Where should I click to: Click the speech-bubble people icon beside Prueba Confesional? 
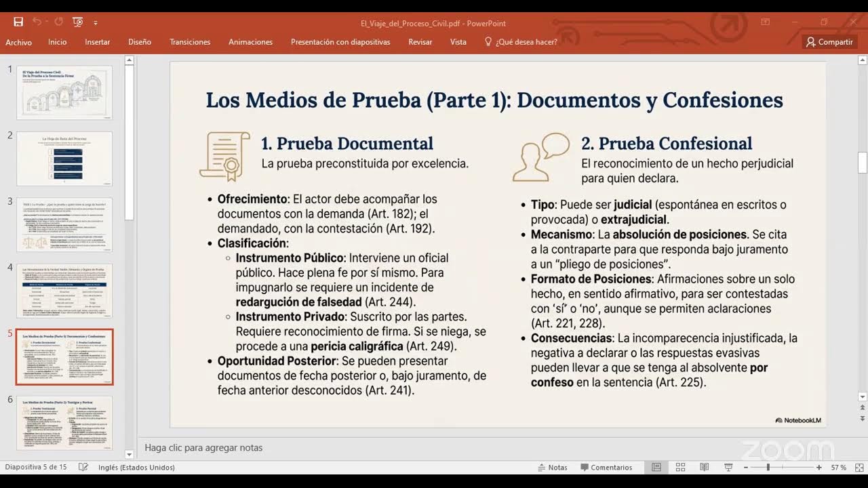(540, 157)
